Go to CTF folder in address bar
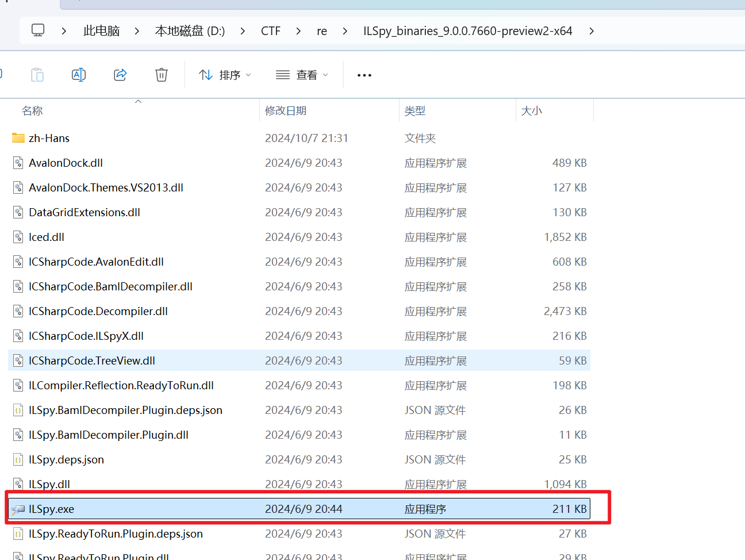 (x=271, y=31)
